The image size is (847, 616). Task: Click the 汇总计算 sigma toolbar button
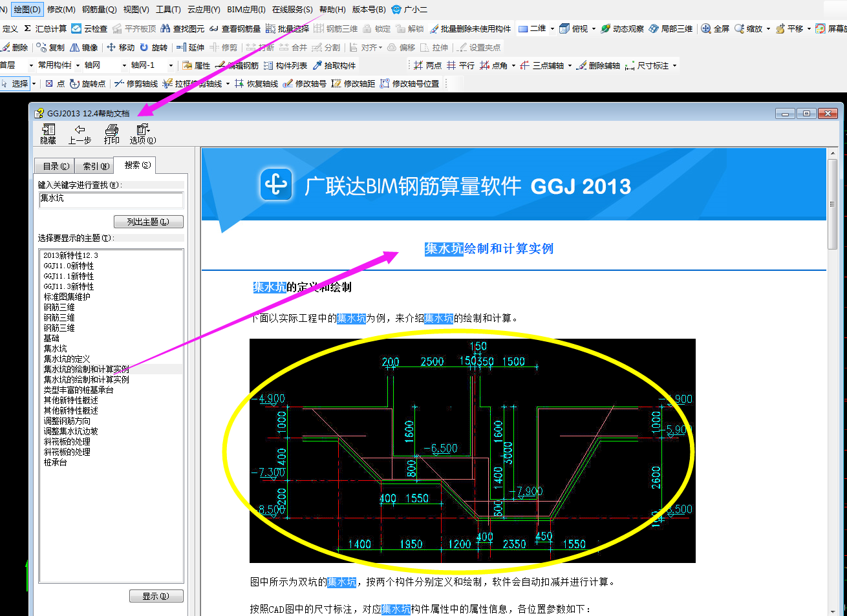coord(45,28)
